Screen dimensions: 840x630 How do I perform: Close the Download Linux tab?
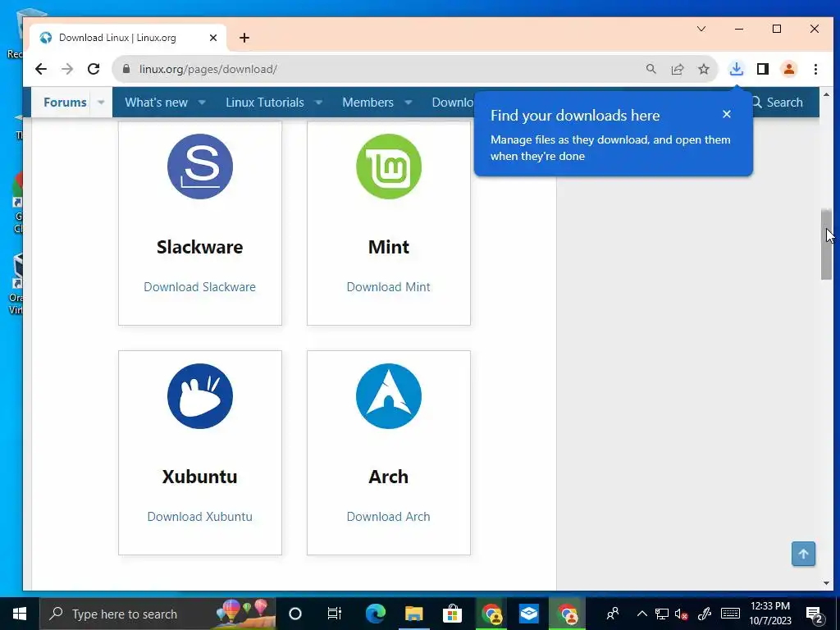213,38
